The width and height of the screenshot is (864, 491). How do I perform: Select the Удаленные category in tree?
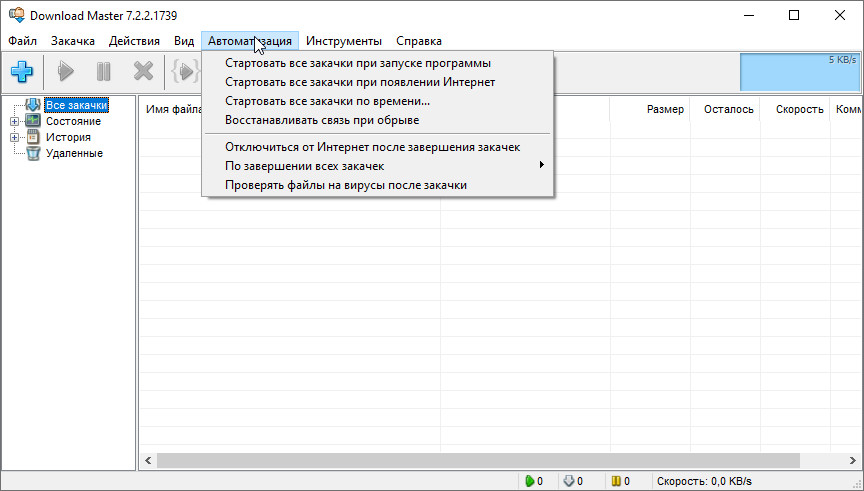[x=73, y=153]
